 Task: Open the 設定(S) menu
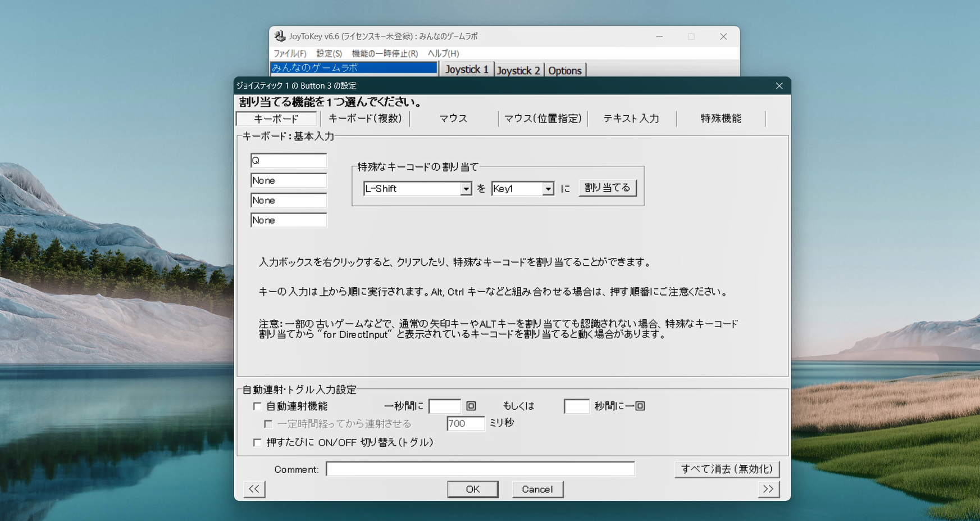click(x=329, y=53)
